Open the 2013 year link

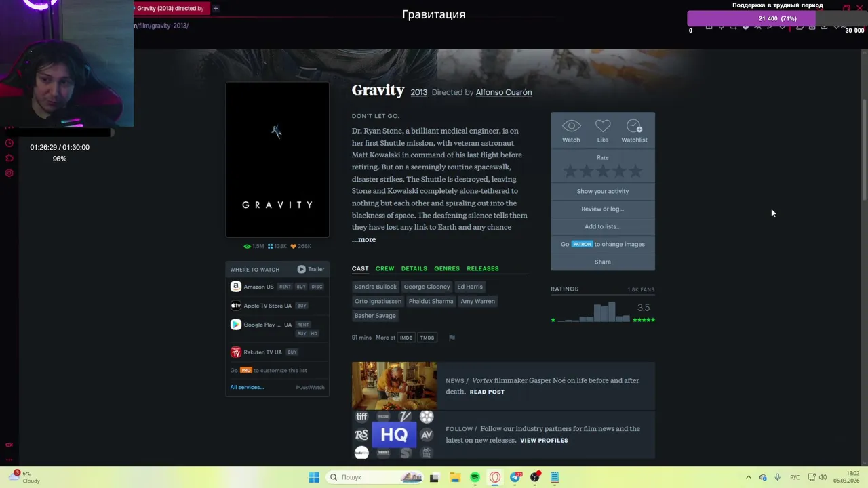(419, 92)
